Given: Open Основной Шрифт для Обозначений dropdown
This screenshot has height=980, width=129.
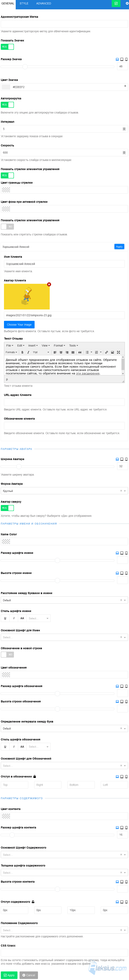Looking at the screenshot, I should [64, 766].
